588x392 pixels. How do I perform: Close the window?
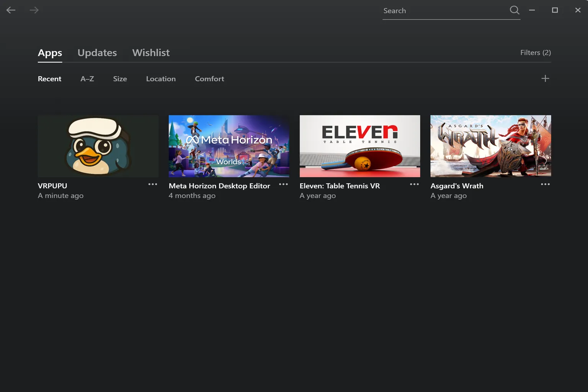point(578,10)
